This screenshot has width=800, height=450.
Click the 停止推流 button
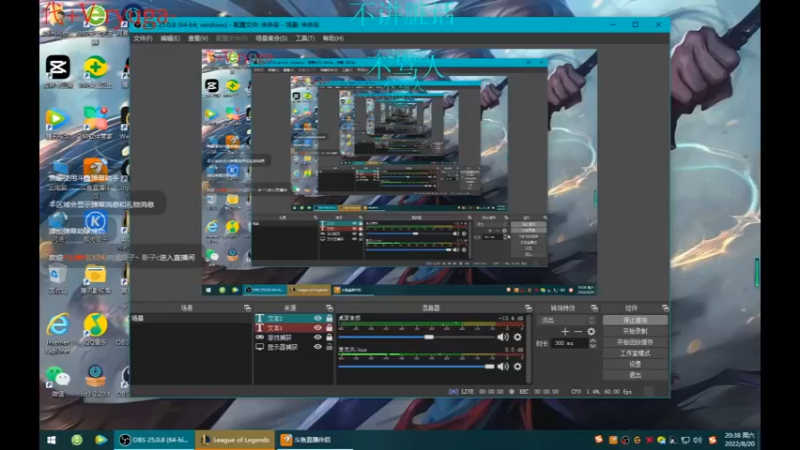tap(635, 320)
